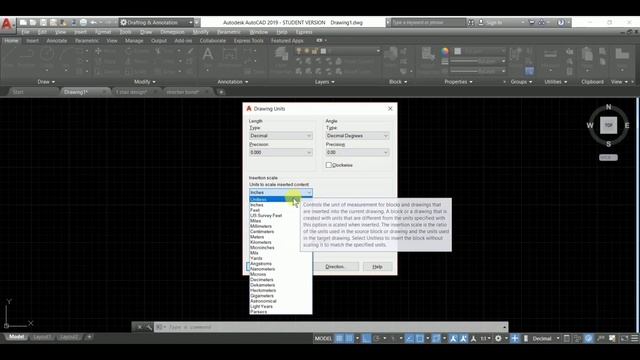This screenshot has width=640, height=360.
Task: Click the Plot printer icon in quick access toolbar
Action: coord(83,22)
